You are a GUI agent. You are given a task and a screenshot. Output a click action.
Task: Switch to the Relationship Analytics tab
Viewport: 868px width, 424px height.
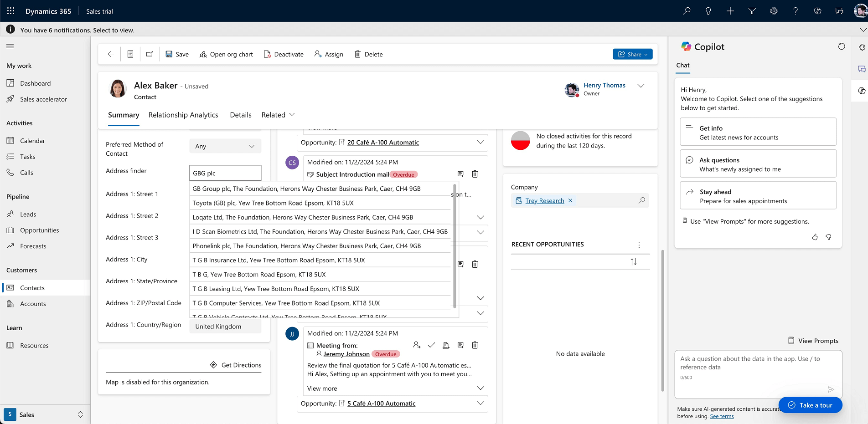(183, 115)
